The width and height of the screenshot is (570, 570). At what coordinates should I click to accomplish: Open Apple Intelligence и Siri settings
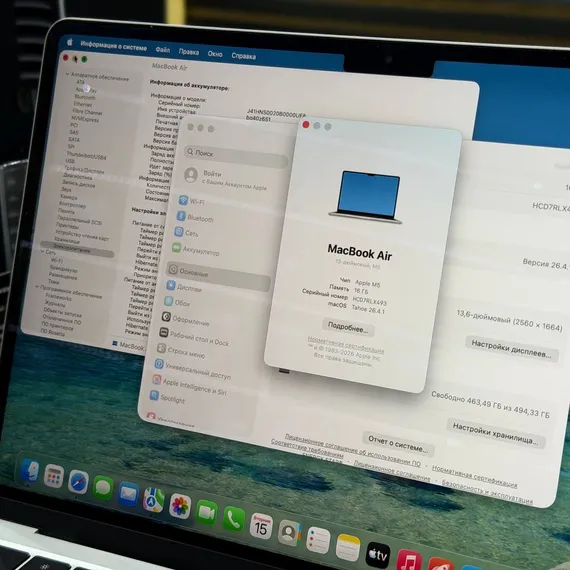(x=189, y=385)
